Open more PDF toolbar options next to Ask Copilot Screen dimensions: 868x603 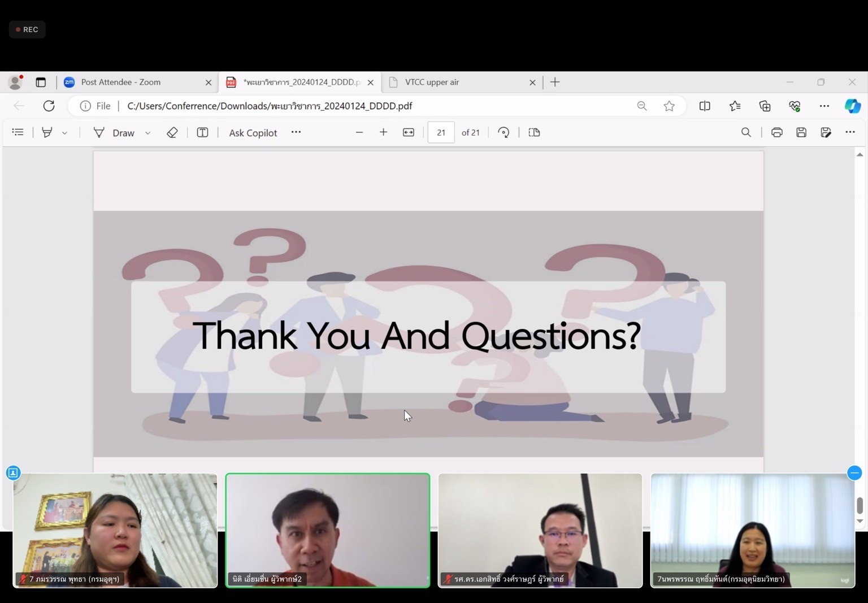(296, 132)
